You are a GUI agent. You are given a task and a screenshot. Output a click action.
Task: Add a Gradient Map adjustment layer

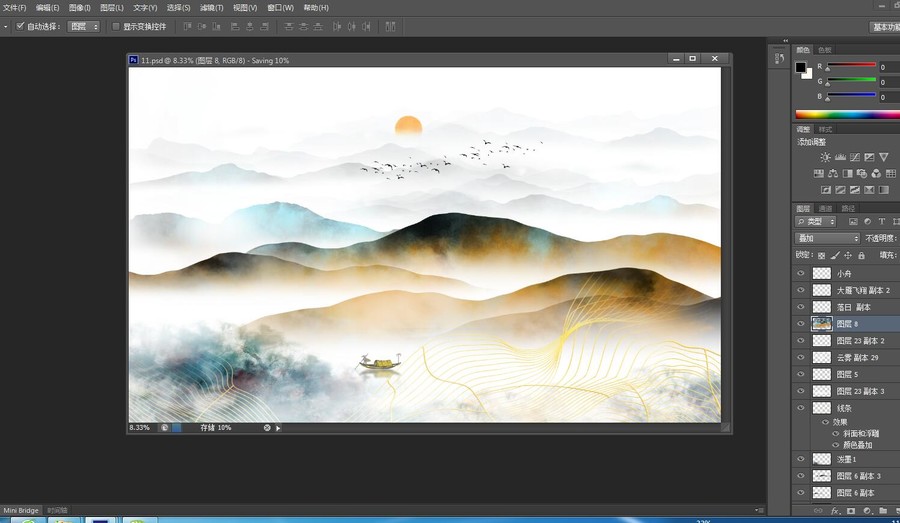pyautogui.click(x=884, y=190)
